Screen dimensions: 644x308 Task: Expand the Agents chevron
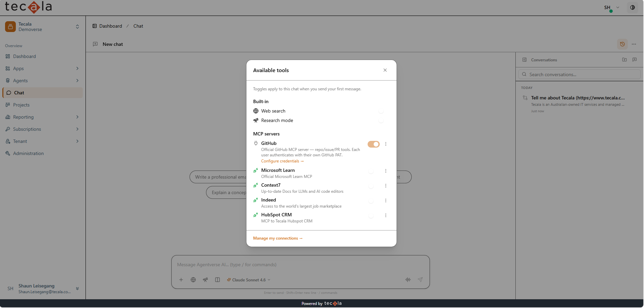pyautogui.click(x=77, y=81)
